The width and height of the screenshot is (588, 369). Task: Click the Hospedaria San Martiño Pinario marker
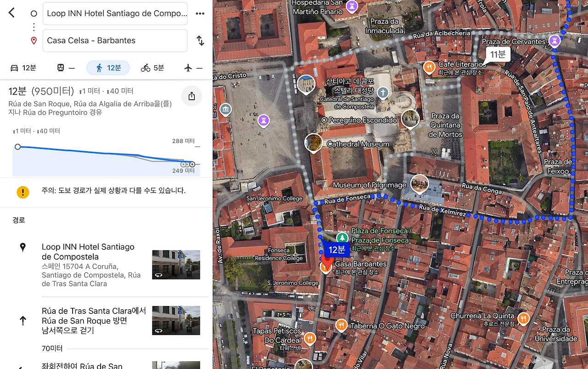click(x=352, y=6)
